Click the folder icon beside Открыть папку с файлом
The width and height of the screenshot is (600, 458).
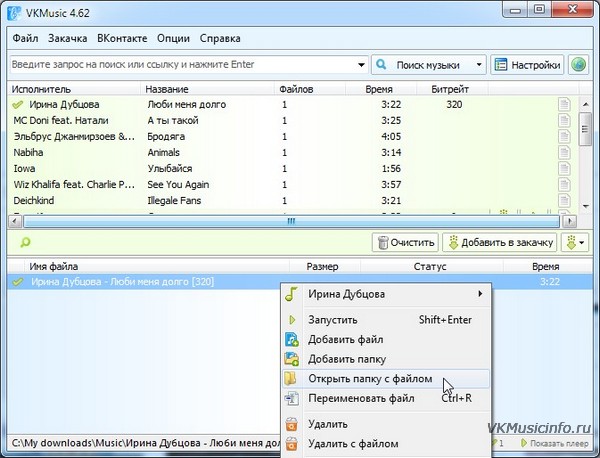(290, 378)
